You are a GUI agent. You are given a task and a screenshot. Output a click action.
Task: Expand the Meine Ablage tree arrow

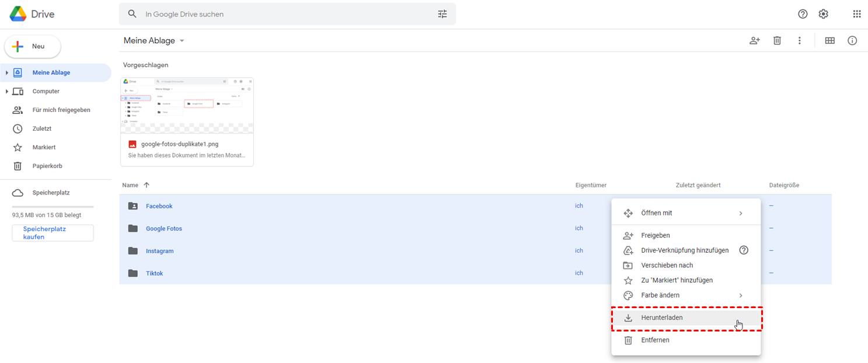7,73
